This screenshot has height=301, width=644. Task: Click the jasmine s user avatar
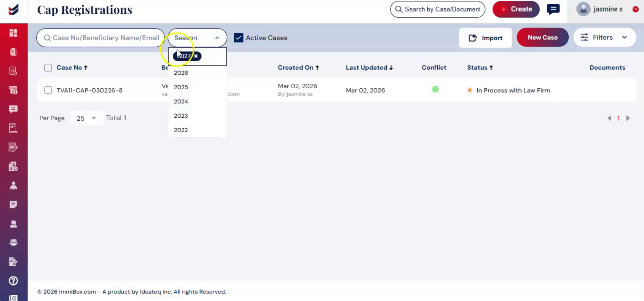click(x=583, y=9)
